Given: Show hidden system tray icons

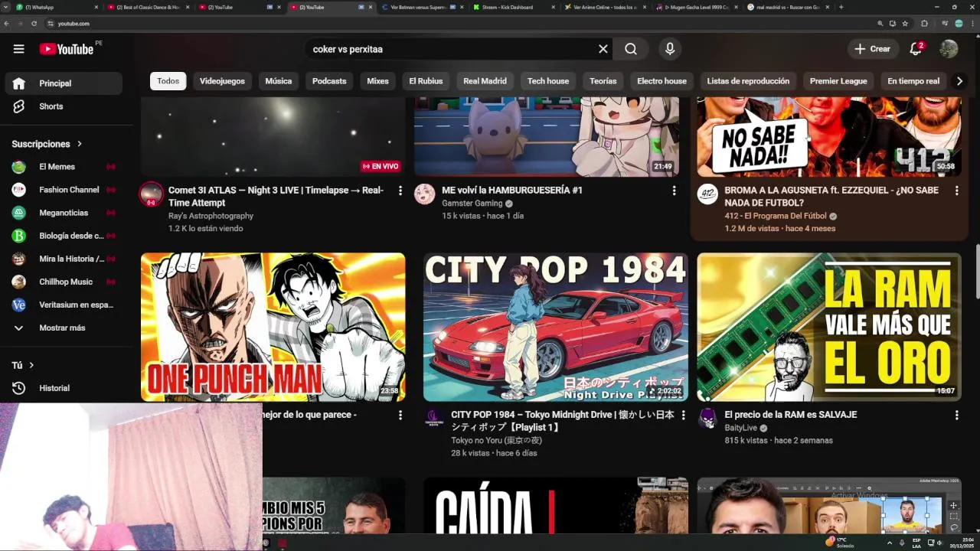Looking at the screenshot, I should click(x=890, y=543).
